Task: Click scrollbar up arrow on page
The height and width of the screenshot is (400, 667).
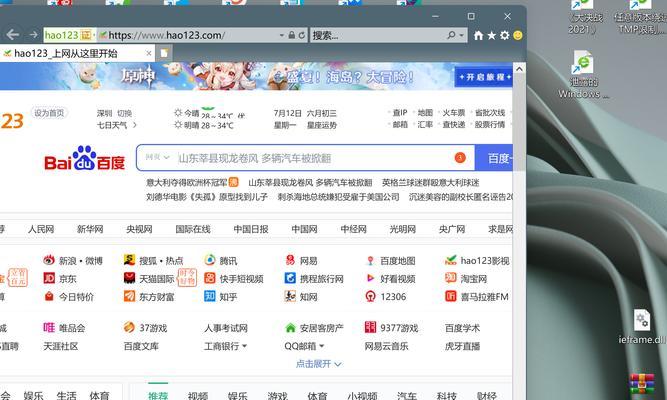Action: click(519, 69)
